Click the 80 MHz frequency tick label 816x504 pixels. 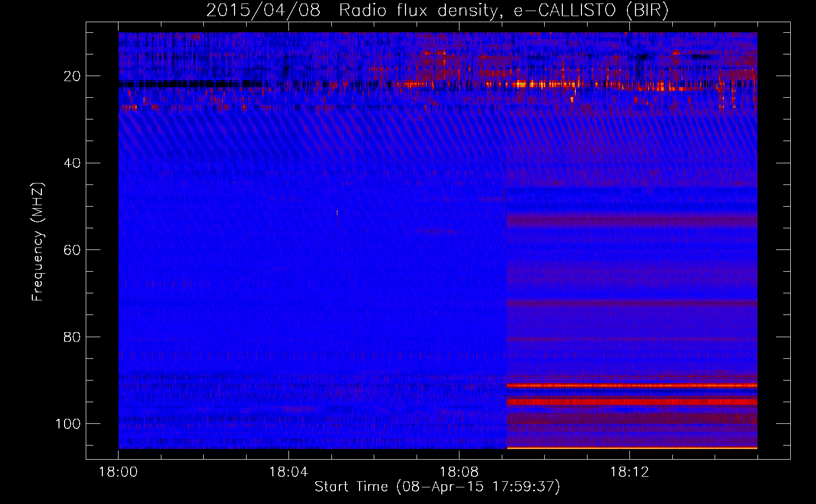[72, 337]
